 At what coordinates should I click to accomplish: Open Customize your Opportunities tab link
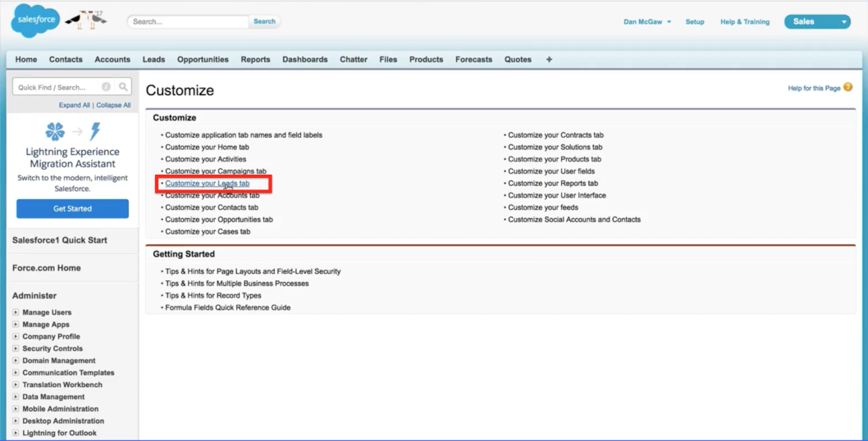[219, 220]
